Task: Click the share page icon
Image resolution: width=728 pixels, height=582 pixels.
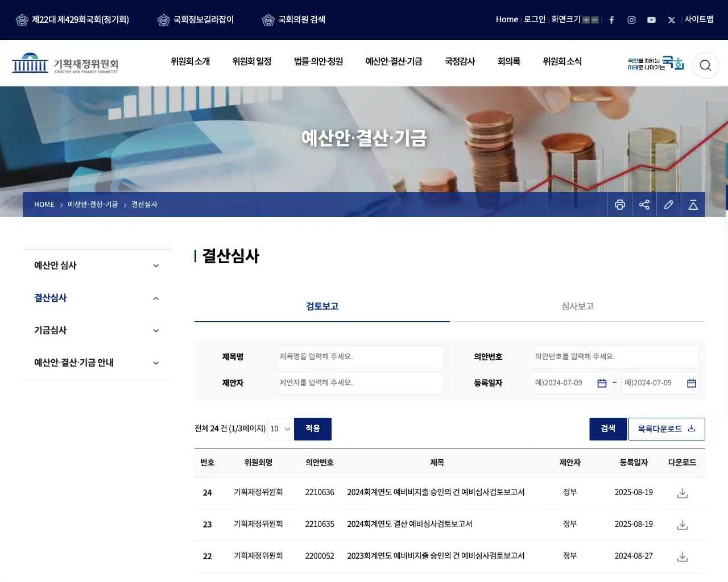Action: pyautogui.click(x=644, y=205)
